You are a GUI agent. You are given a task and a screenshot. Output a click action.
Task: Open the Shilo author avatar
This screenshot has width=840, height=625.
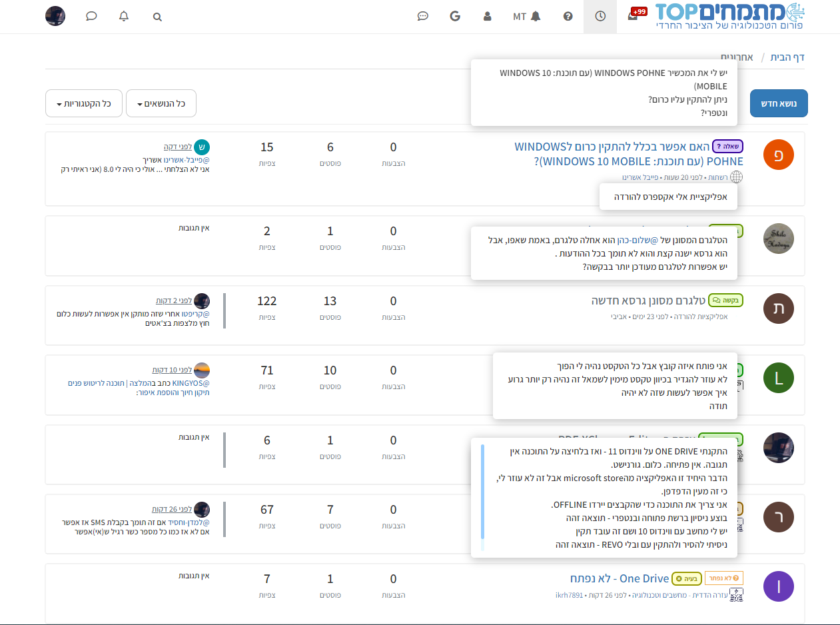pos(779,239)
